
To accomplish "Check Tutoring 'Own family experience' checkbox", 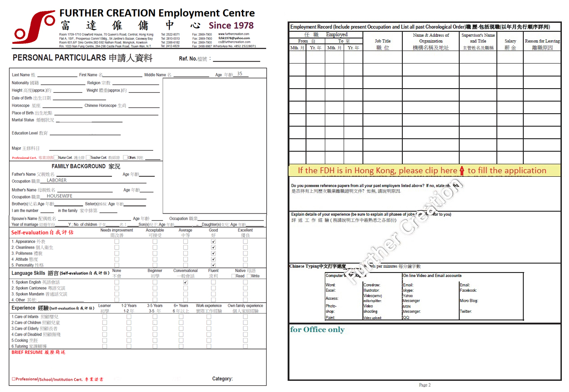I will (x=245, y=346).
